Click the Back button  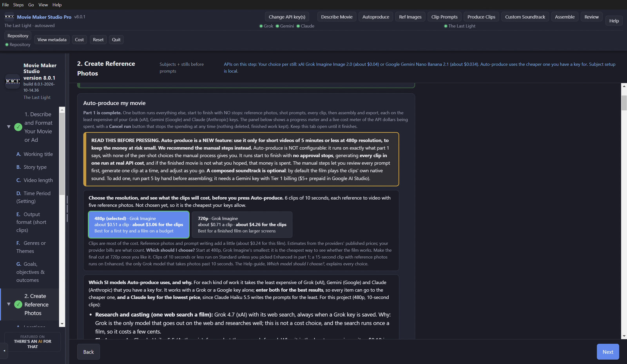89,352
